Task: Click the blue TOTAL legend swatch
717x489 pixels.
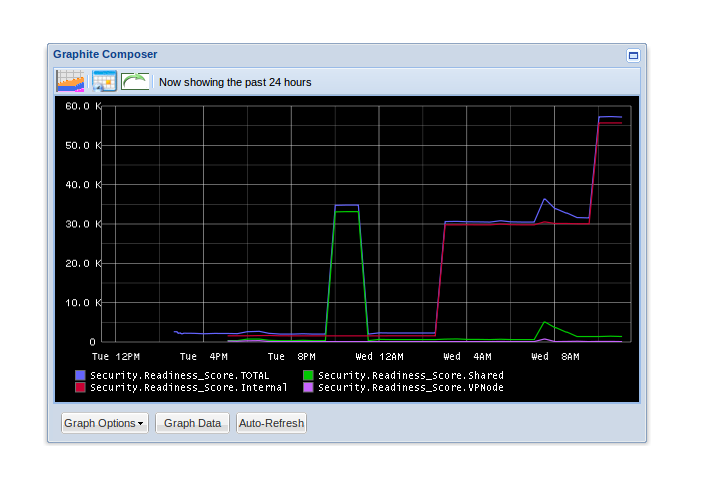Action: tap(80, 375)
